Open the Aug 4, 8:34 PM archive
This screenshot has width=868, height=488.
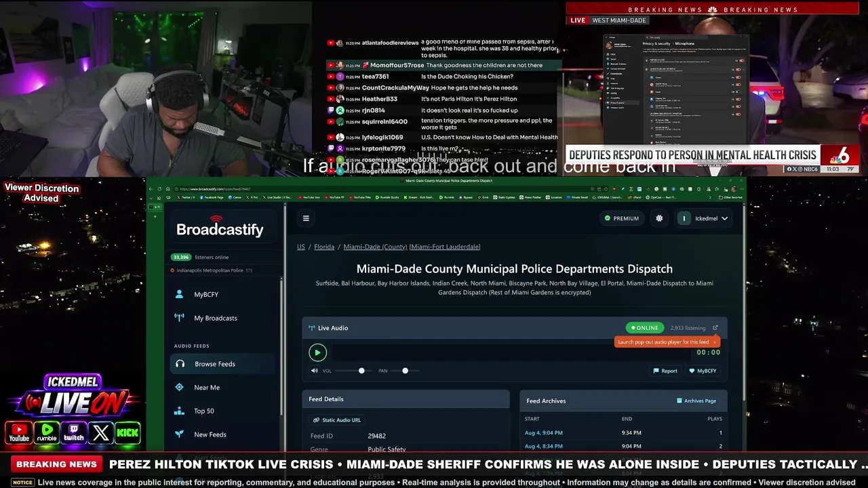[543, 446]
